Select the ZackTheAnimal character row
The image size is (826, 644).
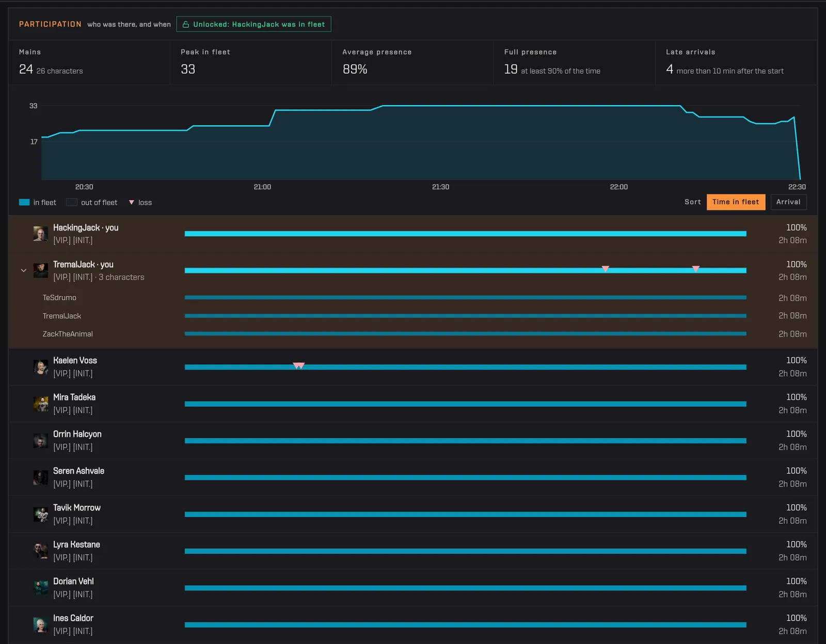[413, 334]
